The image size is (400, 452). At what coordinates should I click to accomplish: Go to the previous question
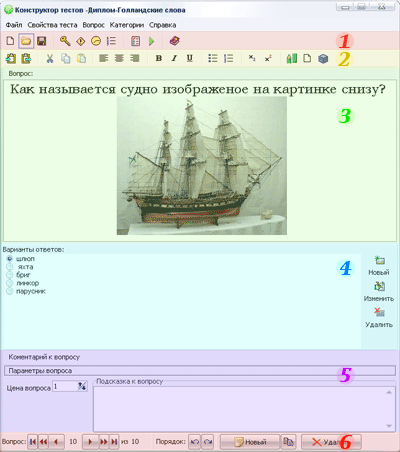(x=56, y=442)
